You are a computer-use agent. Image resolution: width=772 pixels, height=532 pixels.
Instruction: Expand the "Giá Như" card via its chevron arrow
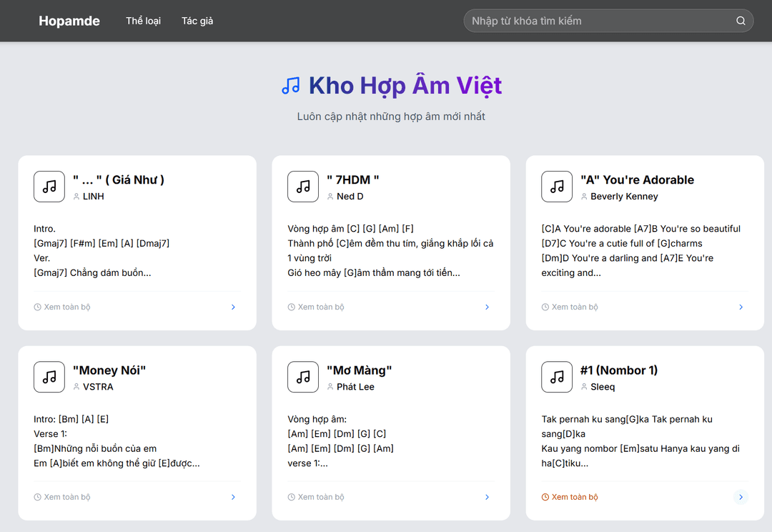pyautogui.click(x=233, y=306)
